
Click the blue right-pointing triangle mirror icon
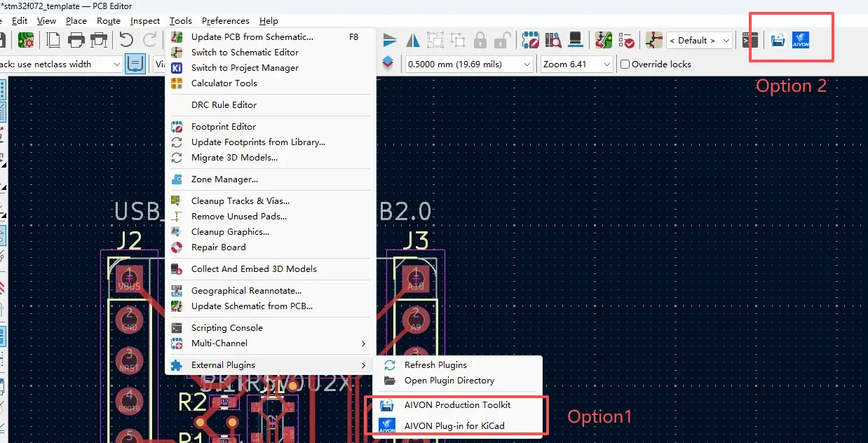[390, 40]
